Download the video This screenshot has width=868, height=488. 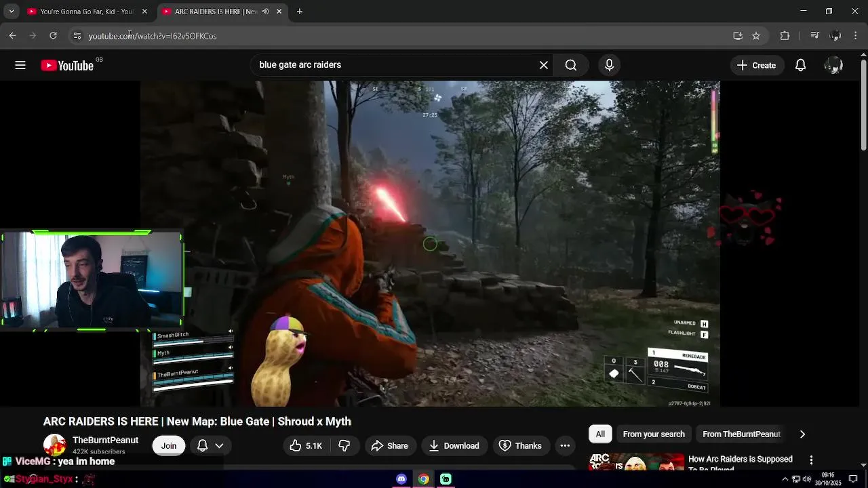click(454, 446)
